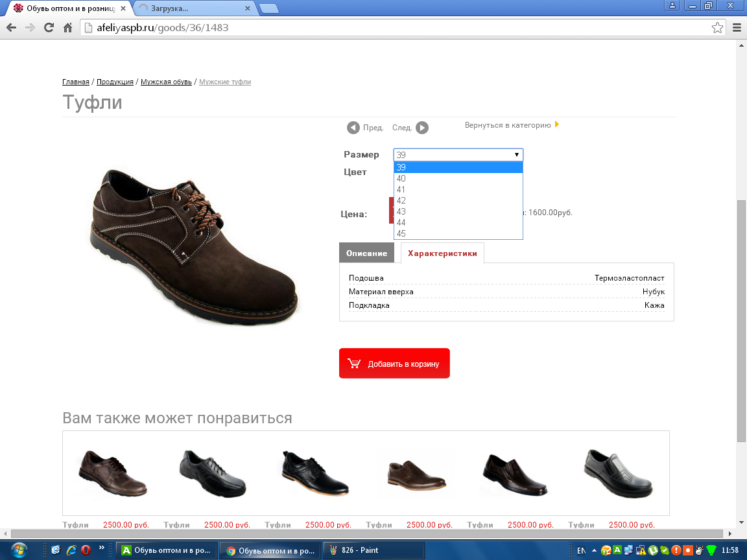Open the green 'A' app taskbar button
The width and height of the screenshot is (747, 560).
tap(167, 550)
